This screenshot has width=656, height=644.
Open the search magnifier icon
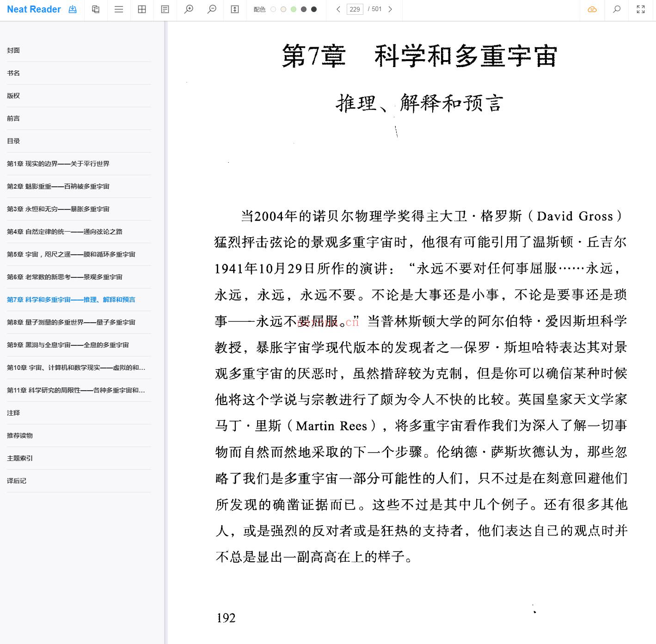[x=617, y=9]
